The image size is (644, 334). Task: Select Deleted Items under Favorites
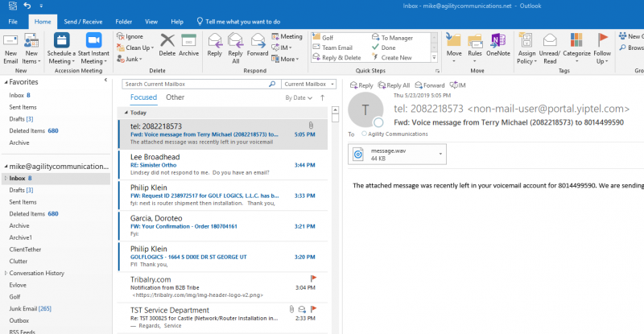[34, 130]
